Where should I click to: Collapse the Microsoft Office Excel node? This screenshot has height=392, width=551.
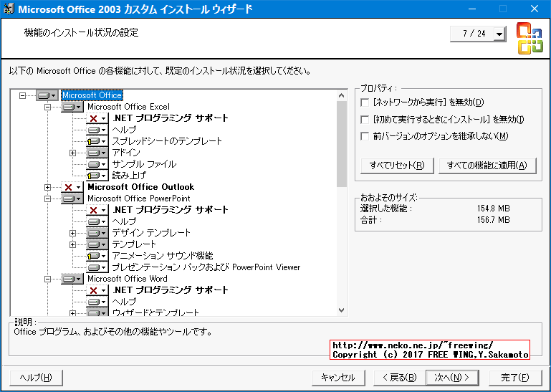[47, 107]
